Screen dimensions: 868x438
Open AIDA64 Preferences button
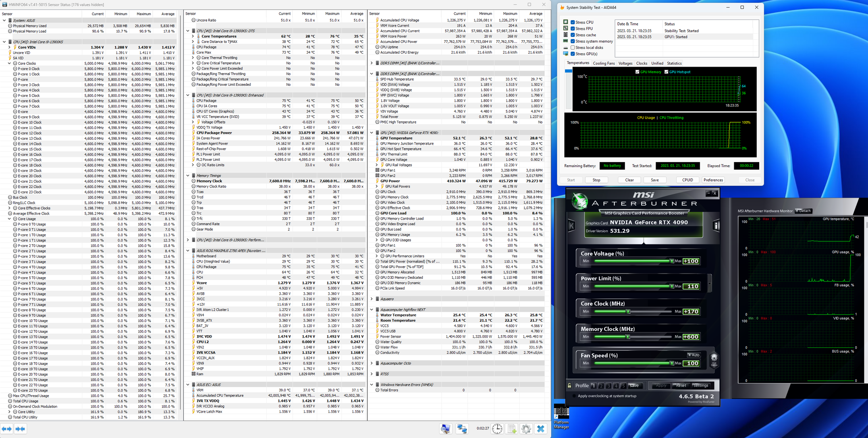coord(713,180)
